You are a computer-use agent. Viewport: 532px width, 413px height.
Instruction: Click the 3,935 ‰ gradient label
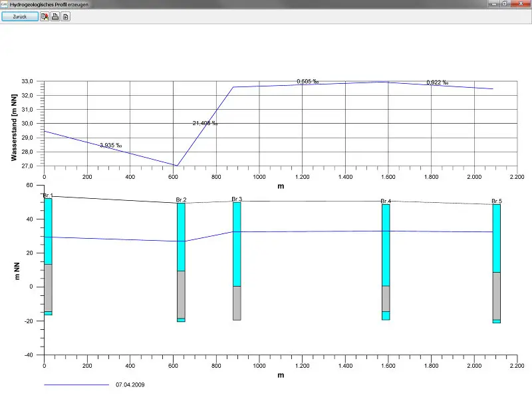pos(110,145)
